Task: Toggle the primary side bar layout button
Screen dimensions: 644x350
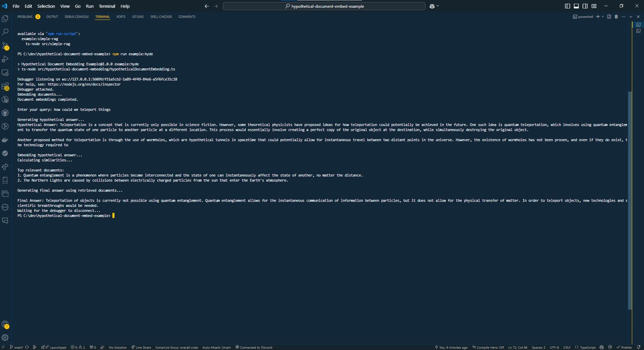Action: [x=567, y=6]
